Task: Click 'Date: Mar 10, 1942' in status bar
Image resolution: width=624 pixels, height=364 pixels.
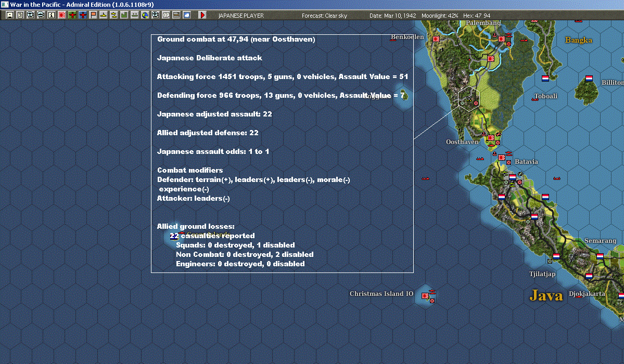Action: [x=393, y=16]
